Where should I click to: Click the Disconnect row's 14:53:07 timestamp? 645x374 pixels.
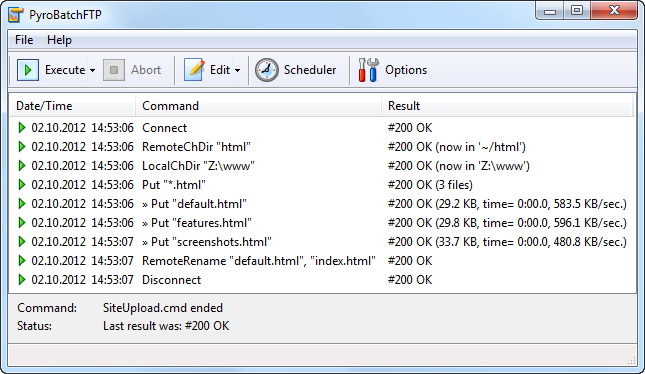tap(112, 280)
